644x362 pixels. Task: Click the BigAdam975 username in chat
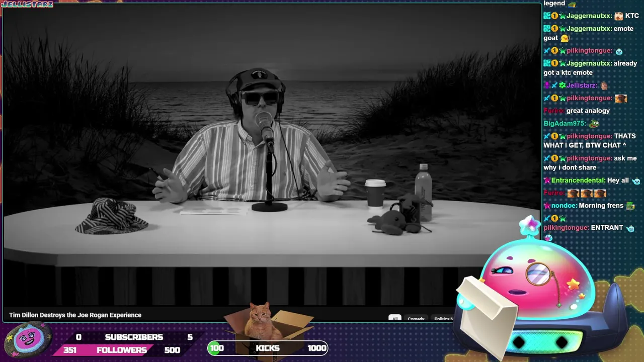(564, 123)
